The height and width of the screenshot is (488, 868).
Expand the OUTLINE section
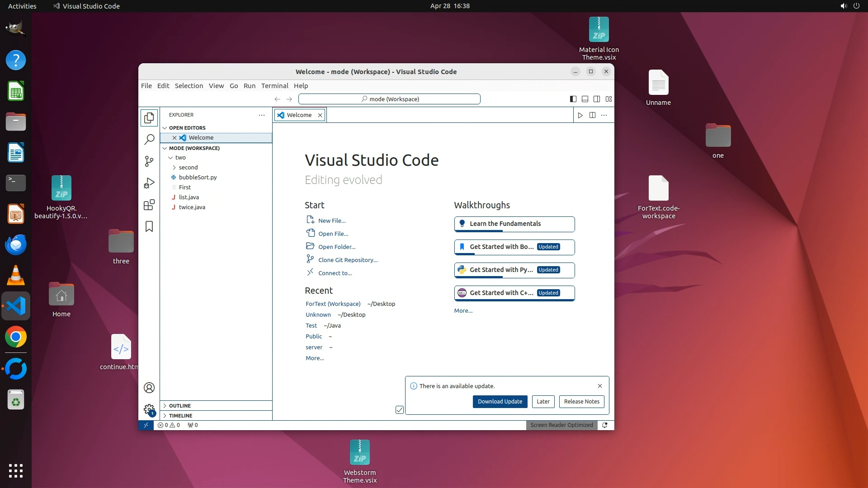tap(180, 406)
